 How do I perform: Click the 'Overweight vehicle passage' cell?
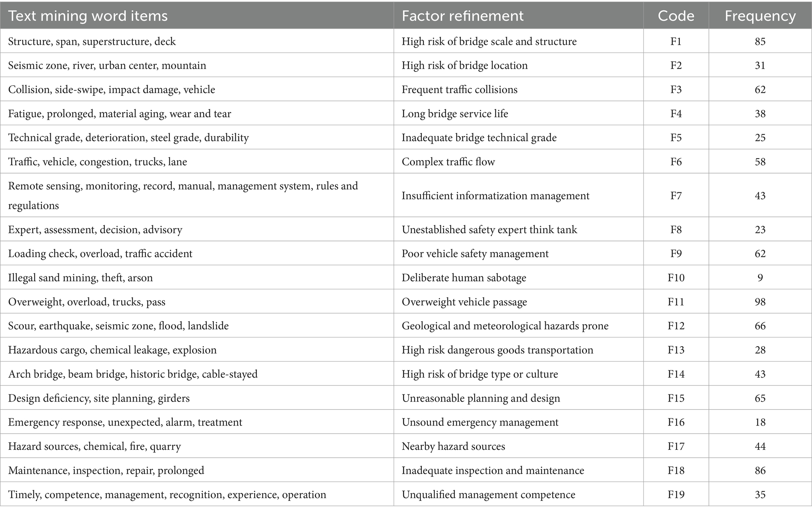[x=464, y=302]
